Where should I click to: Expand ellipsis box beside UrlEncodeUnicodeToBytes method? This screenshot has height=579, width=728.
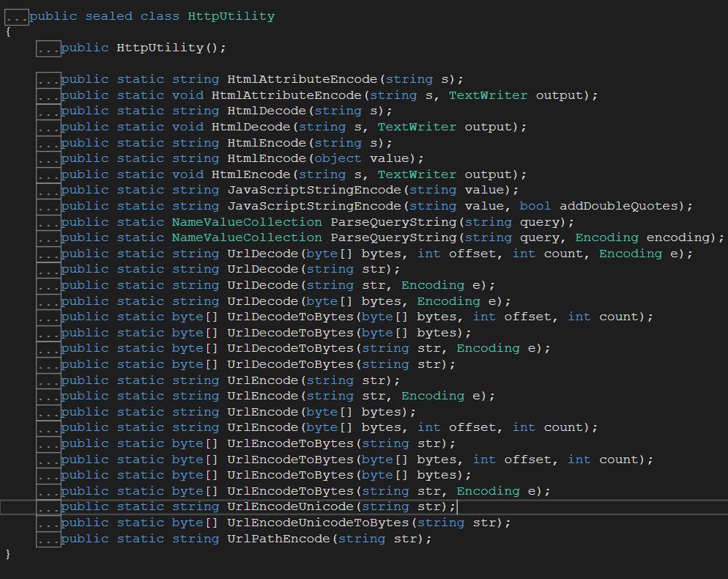point(48,523)
